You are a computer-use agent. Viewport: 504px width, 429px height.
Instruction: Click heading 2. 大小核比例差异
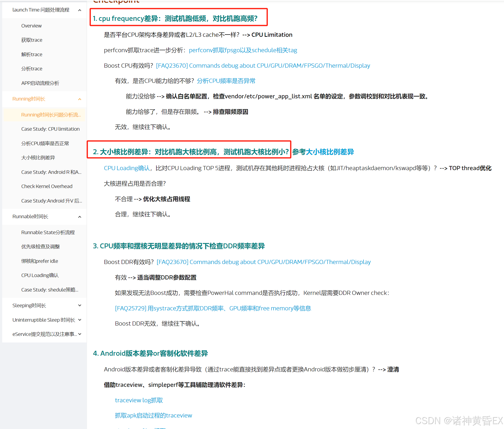click(191, 152)
